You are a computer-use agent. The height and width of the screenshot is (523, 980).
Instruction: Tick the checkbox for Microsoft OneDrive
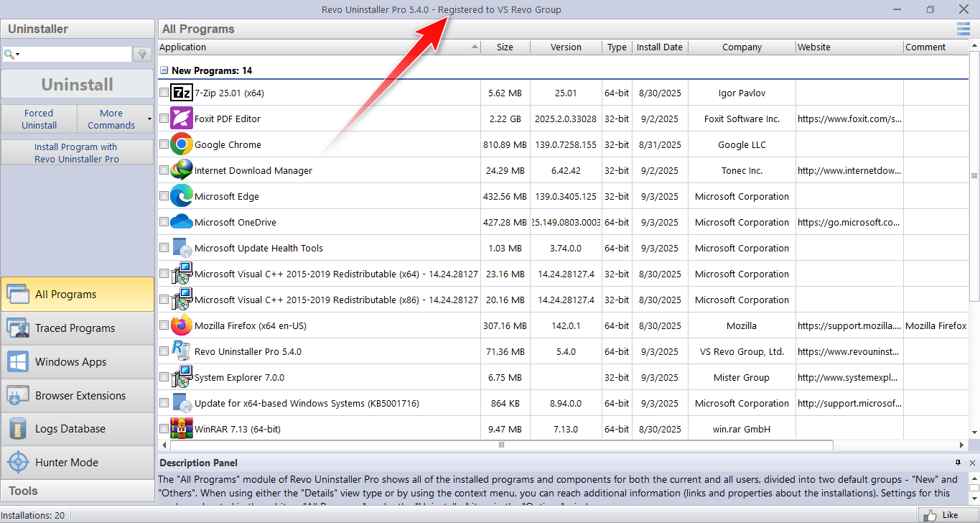[164, 222]
